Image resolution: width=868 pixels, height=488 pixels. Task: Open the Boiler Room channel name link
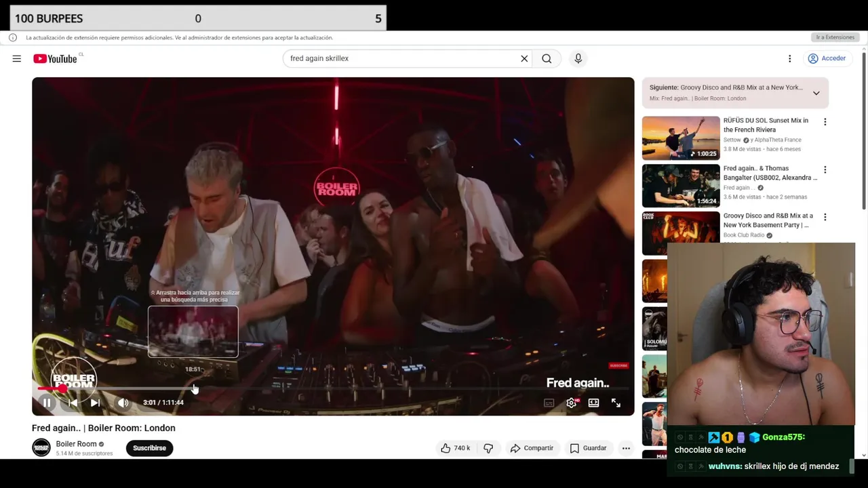coord(76,444)
